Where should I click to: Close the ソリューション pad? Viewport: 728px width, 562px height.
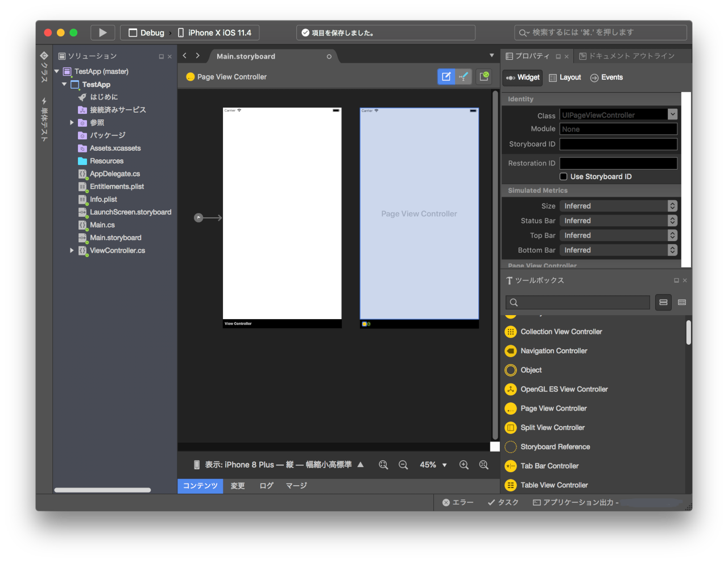169,56
